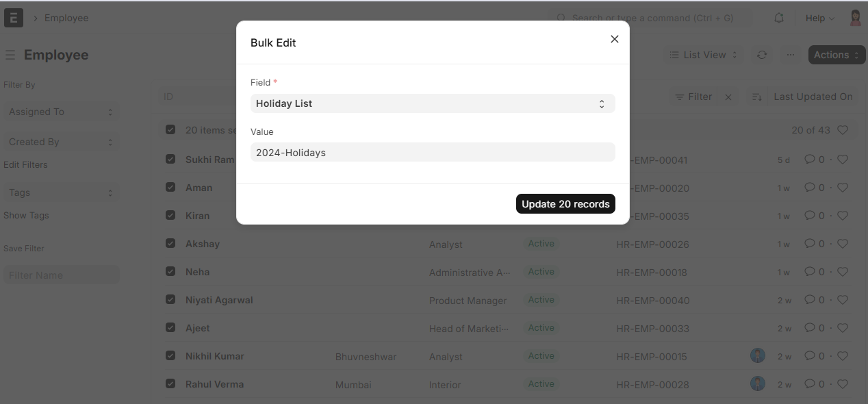The width and height of the screenshot is (868, 404).
Task: Like the Akshay record heart icon
Action: pyautogui.click(x=843, y=244)
